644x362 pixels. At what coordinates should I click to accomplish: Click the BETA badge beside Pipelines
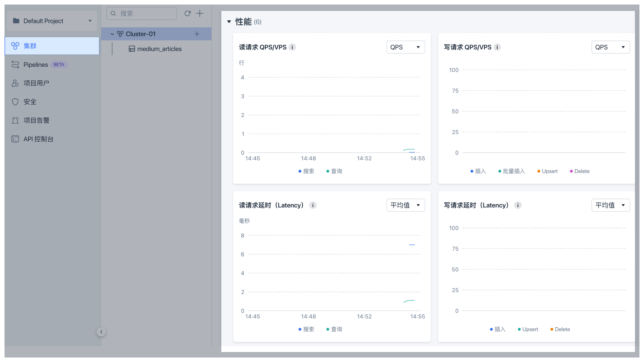[59, 64]
